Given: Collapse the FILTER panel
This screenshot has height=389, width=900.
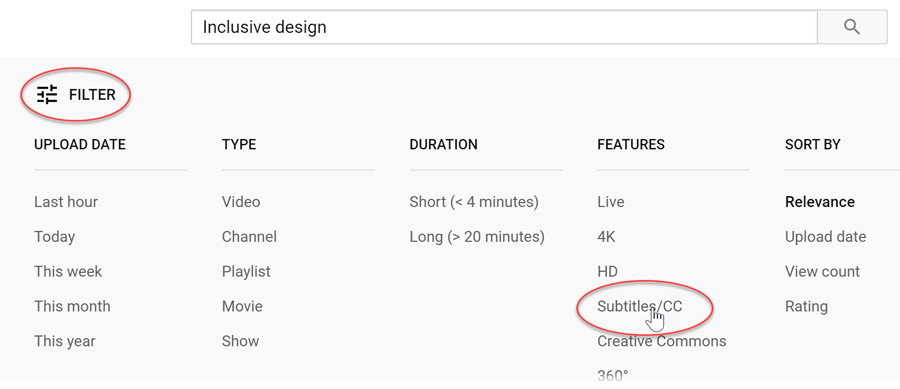Looking at the screenshot, I should point(76,95).
